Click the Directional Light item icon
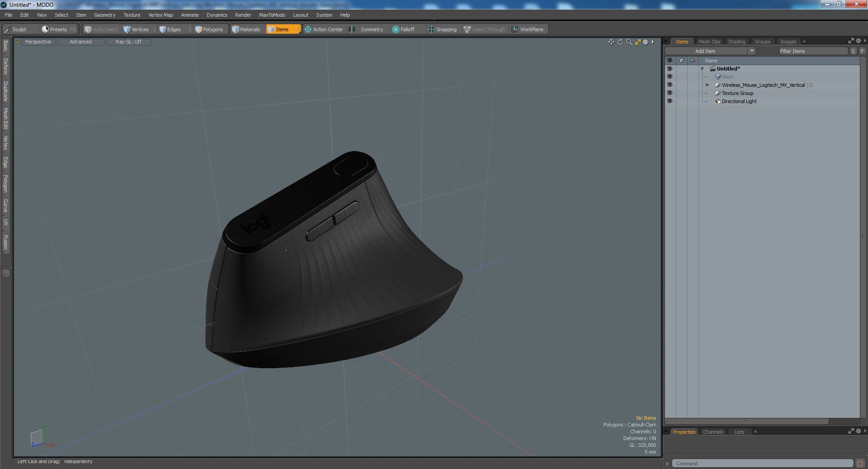The width and height of the screenshot is (868, 469). 717,101
